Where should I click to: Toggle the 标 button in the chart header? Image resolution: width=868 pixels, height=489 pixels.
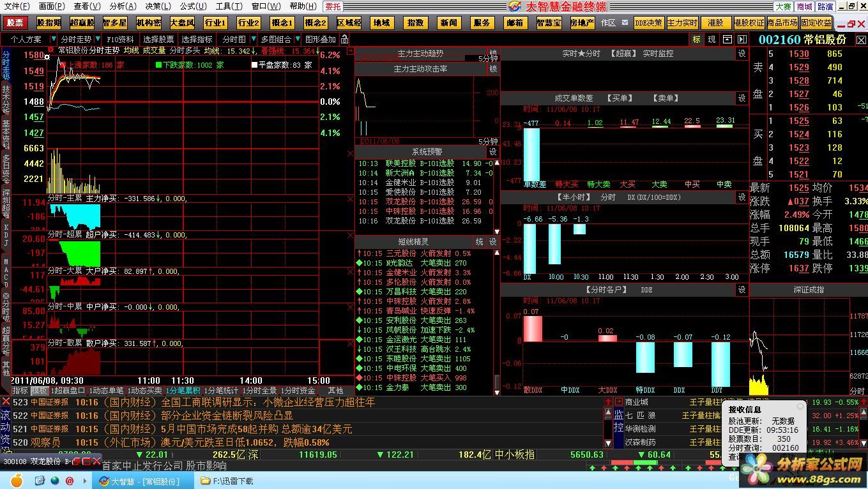coord(697,40)
